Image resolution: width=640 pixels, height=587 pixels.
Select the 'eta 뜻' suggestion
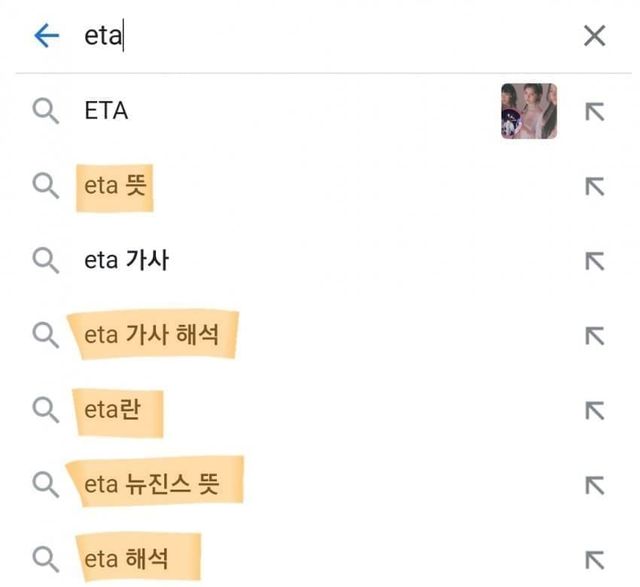[116, 186]
